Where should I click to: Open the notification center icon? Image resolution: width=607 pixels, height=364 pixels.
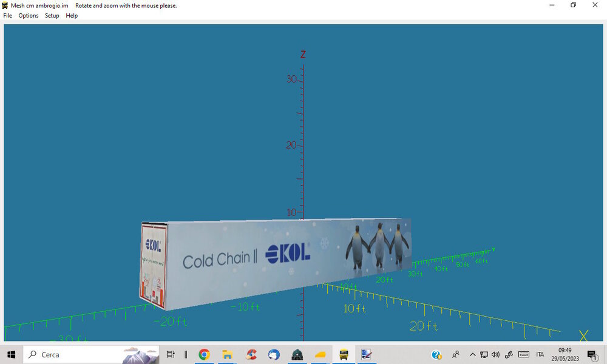592,354
